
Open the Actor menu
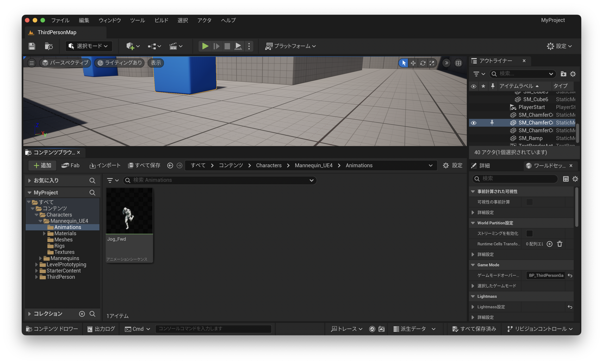[204, 20]
